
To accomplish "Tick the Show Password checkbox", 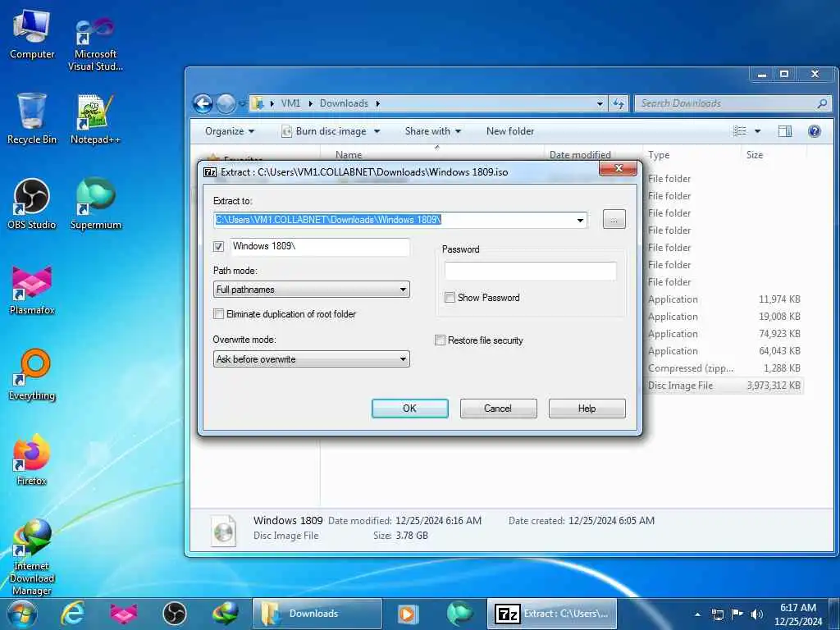I will point(450,297).
